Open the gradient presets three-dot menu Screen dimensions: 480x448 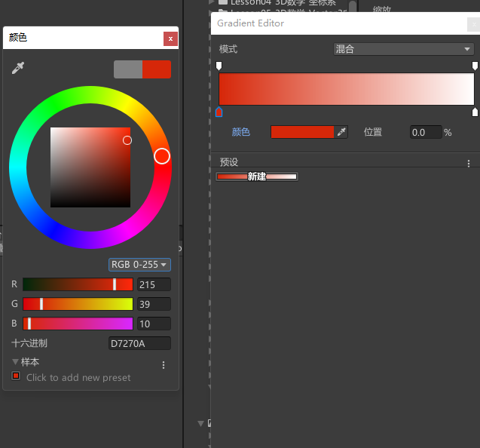[x=468, y=163]
